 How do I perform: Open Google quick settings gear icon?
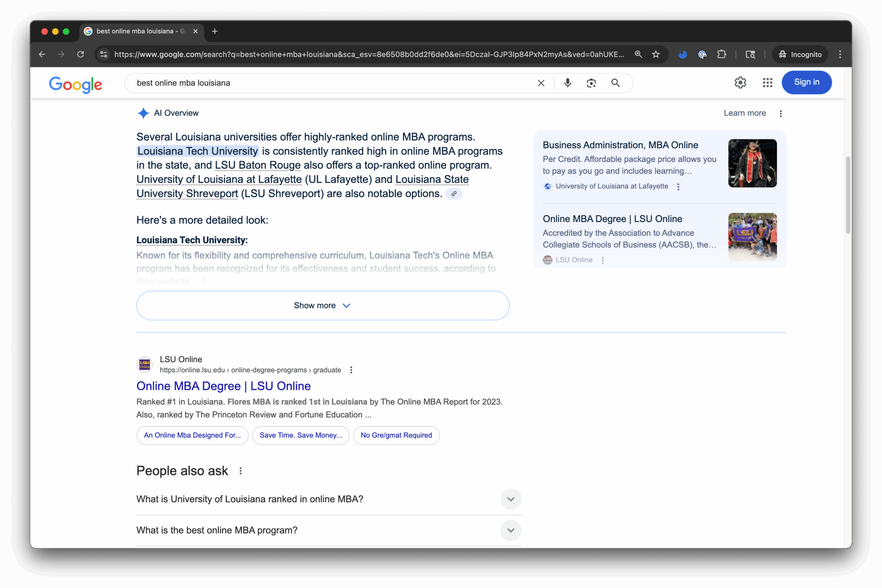pos(740,83)
